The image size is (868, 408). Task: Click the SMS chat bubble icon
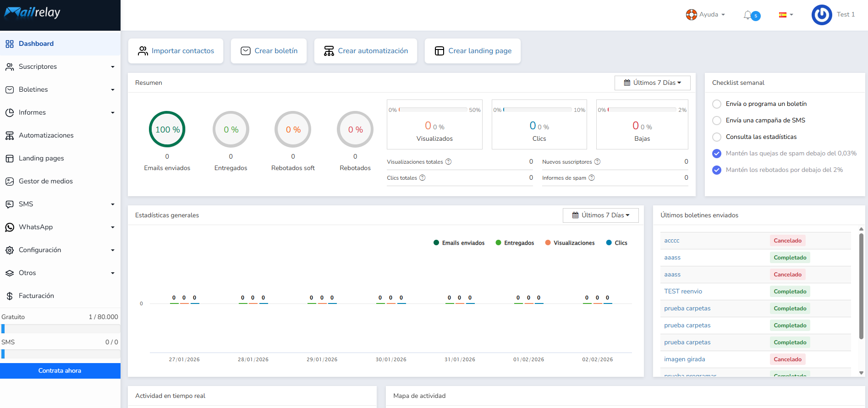pyautogui.click(x=9, y=204)
